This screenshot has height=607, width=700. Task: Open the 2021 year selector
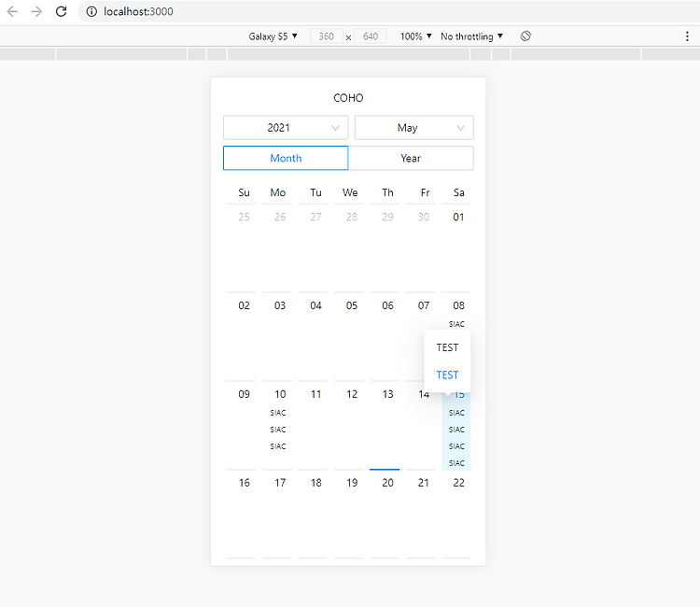click(x=286, y=128)
